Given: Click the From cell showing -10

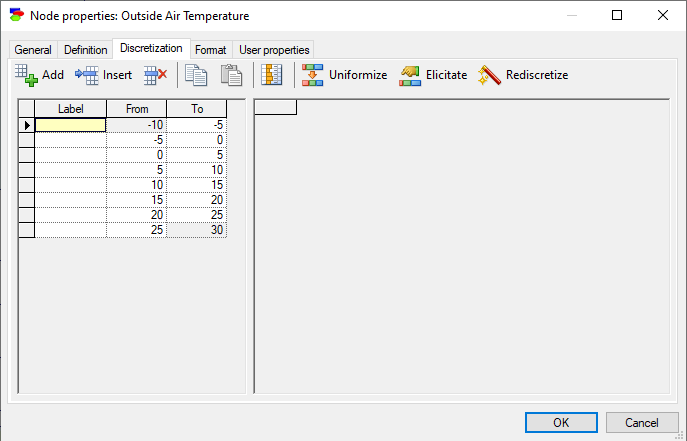Looking at the screenshot, I should coord(137,125).
